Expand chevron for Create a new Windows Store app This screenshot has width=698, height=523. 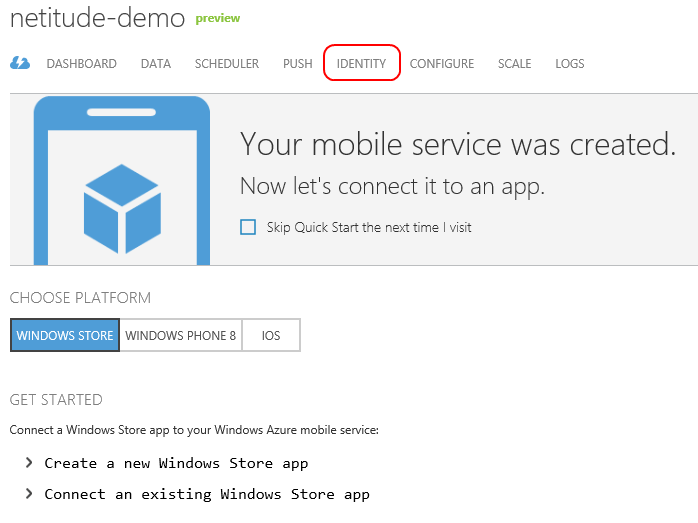pos(29,462)
